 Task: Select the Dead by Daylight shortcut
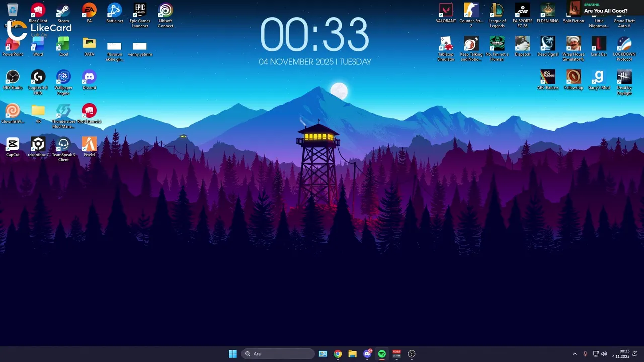point(624,82)
